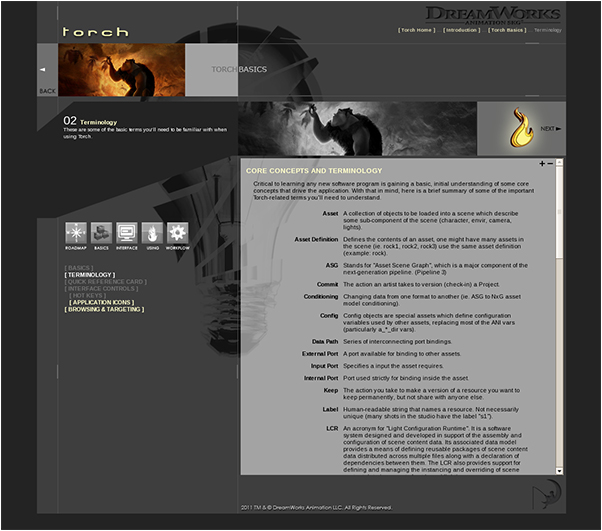Open HOT KEYS menu item
602x531 pixels.
87,295
